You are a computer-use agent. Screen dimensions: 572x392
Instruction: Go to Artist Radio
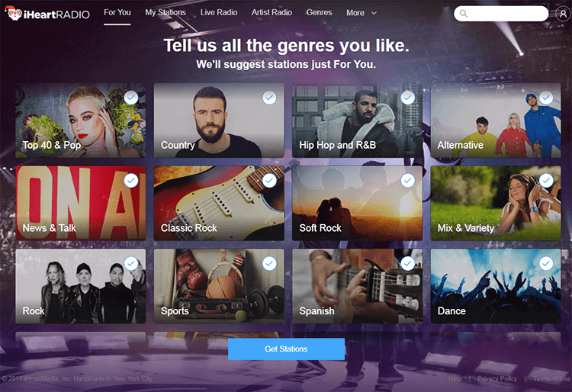tap(272, 12)
